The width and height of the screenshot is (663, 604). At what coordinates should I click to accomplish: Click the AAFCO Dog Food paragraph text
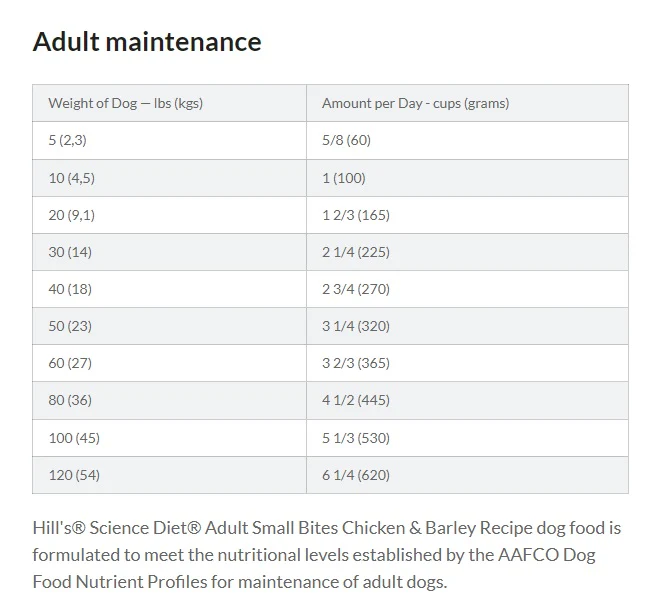pyautogui.click(x=327, y=555)
